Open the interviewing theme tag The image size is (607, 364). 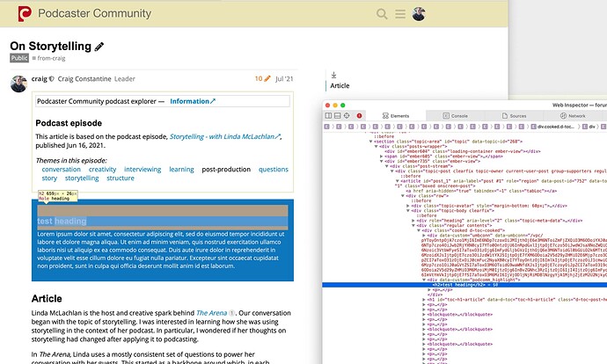click(x=143, y=170)
